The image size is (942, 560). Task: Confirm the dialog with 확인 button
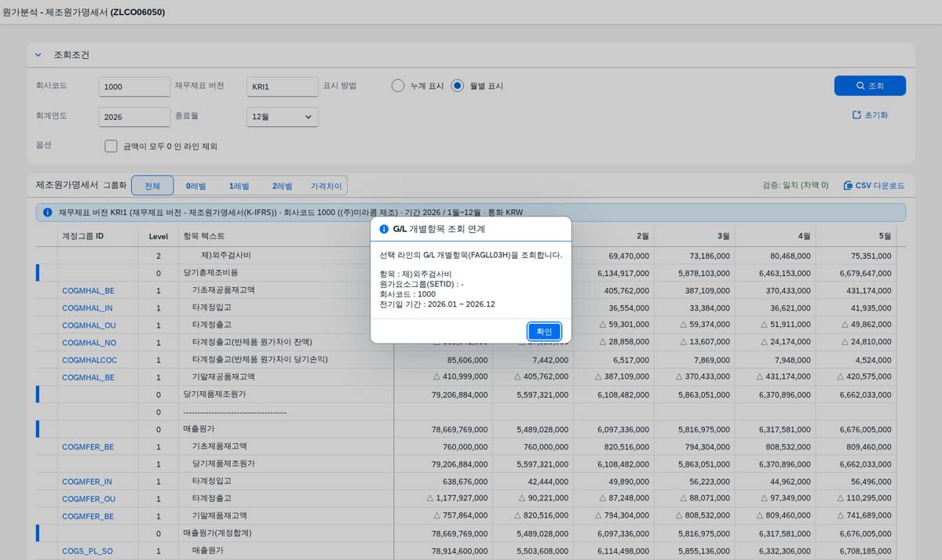[x=544, y=332]
